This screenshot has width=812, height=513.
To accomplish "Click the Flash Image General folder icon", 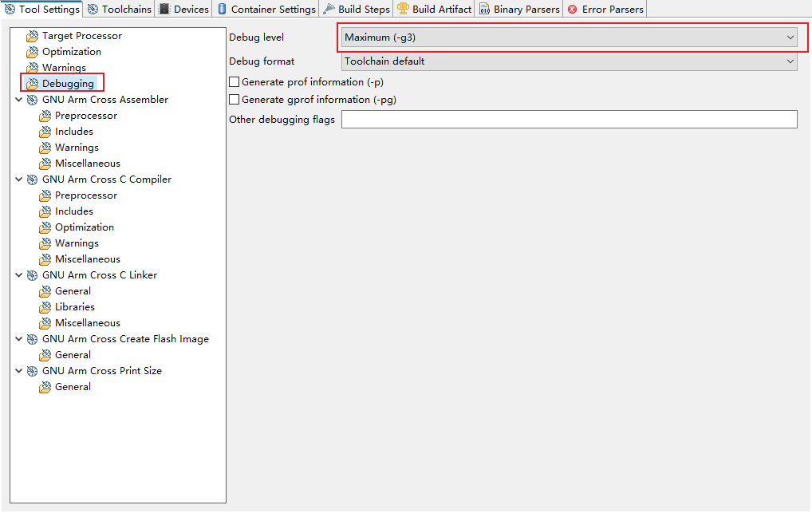I will tap(45, 355).
